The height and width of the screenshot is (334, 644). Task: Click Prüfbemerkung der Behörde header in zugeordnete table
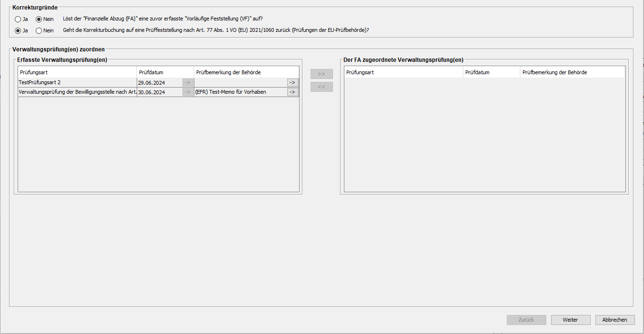[x=572, y=72]
